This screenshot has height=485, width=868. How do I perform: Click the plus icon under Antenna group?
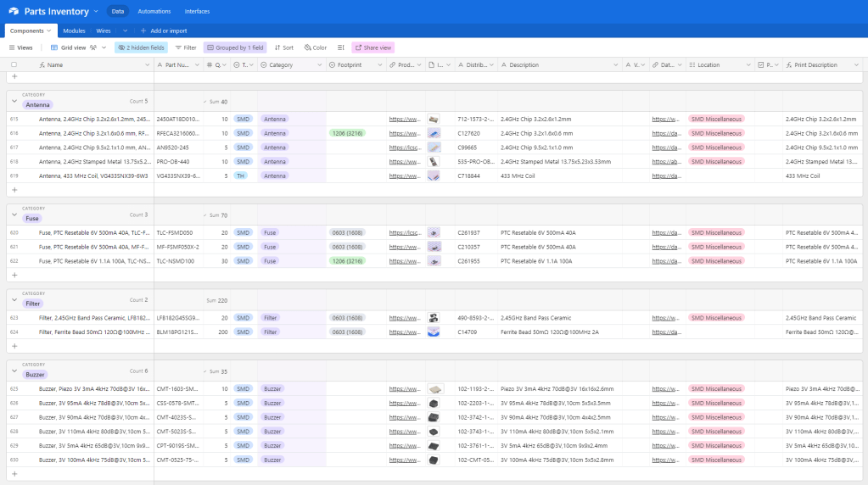pyautogui.click(x=14, y=189)
